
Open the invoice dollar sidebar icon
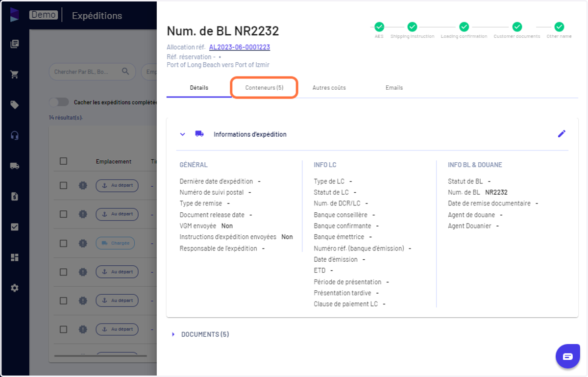point(15,197)
